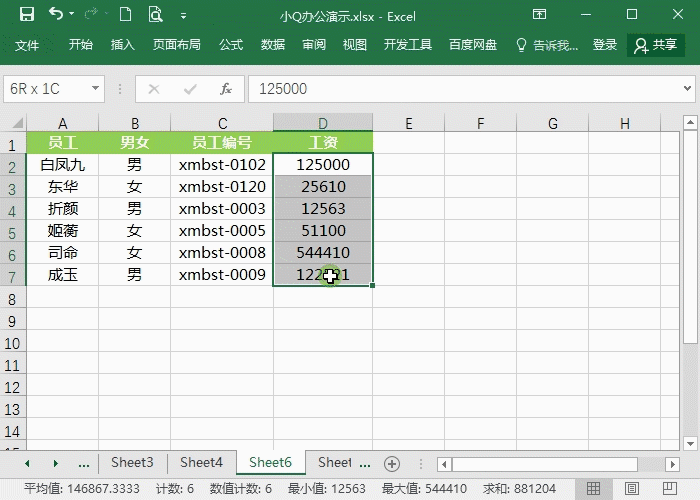Screen dimensions: 700x500
Task: Open Customize Quick Access Toolbar dropdown
Action: (x=181, y=15)
